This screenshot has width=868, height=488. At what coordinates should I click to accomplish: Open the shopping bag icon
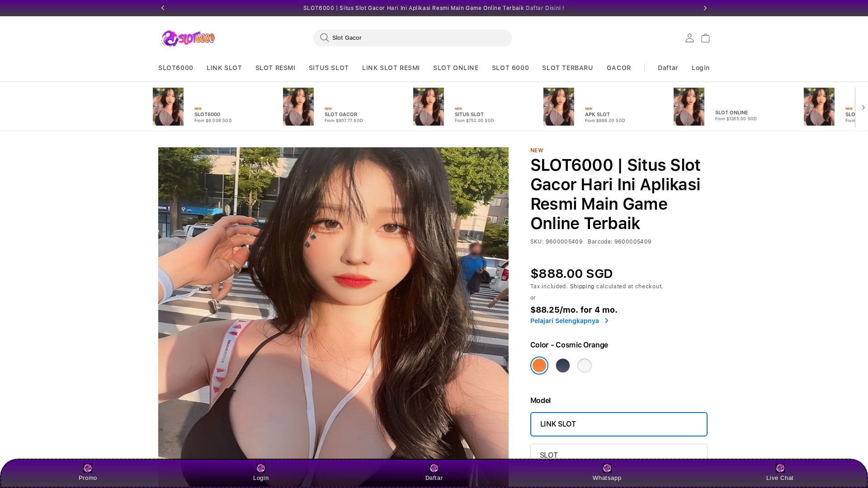click(705, 38)
